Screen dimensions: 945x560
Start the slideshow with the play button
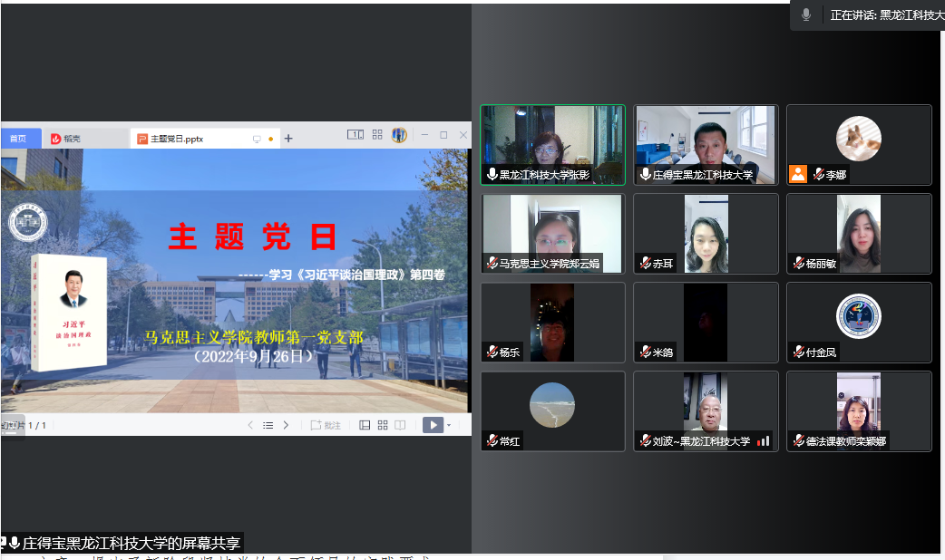434,425
